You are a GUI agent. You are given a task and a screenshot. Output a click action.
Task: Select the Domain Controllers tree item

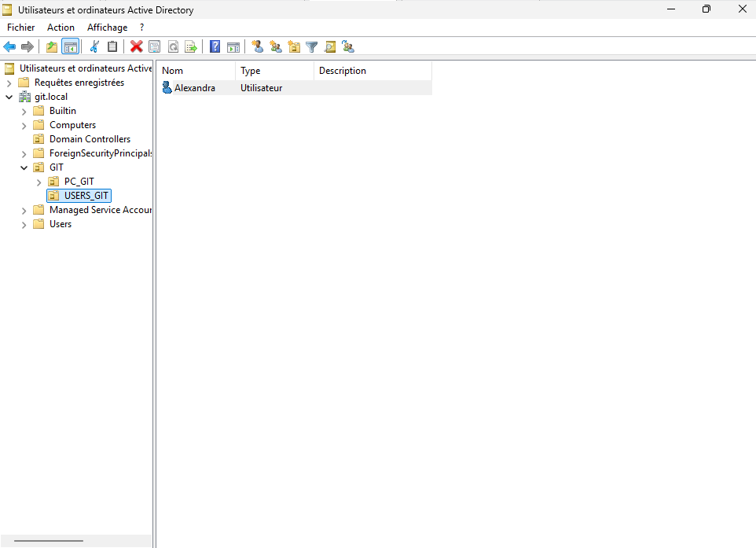tap(90, 139)
